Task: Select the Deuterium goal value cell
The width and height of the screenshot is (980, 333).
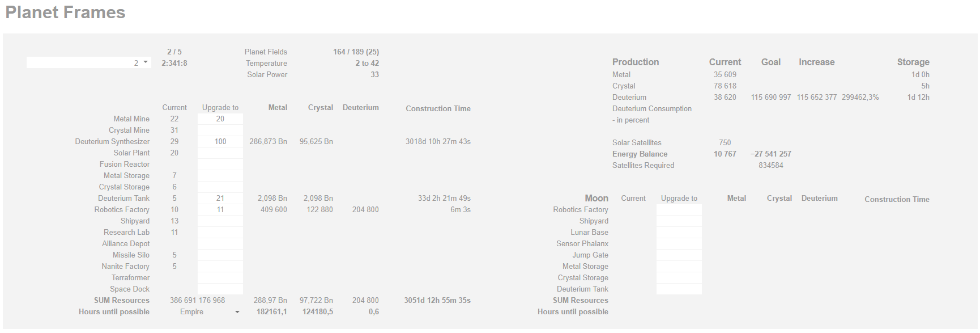Action: coord(771,98)
